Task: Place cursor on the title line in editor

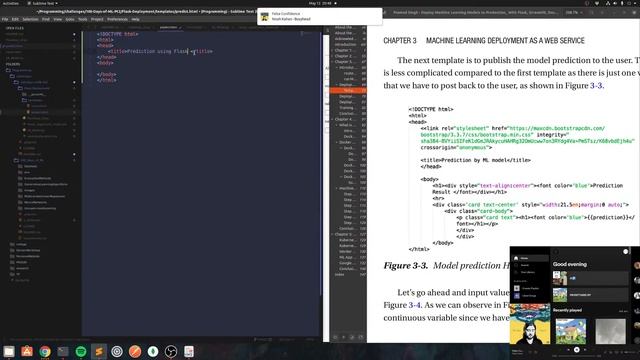Action: click(160, 51)
